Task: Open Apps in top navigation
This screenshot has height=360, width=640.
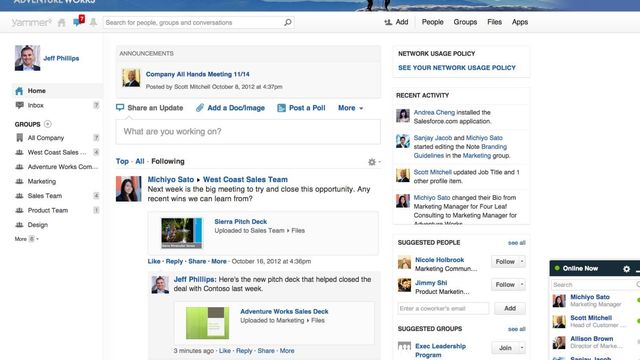Action: coord(520,22)
